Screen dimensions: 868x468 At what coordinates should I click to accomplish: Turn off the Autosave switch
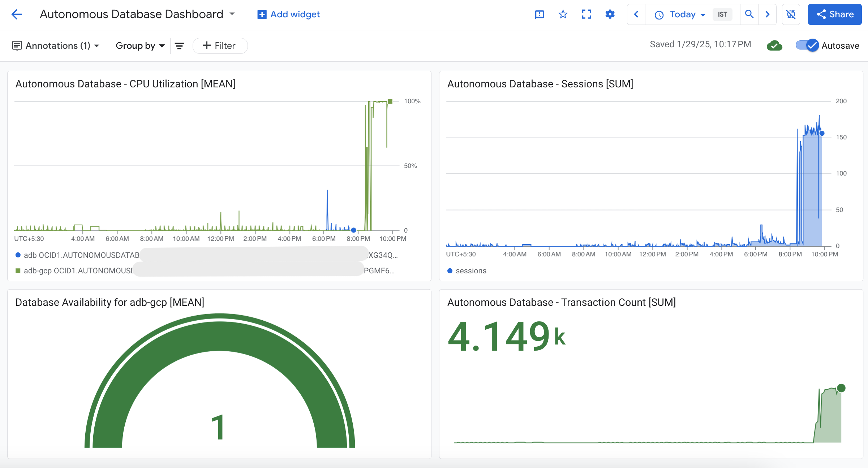pos(807,45)
